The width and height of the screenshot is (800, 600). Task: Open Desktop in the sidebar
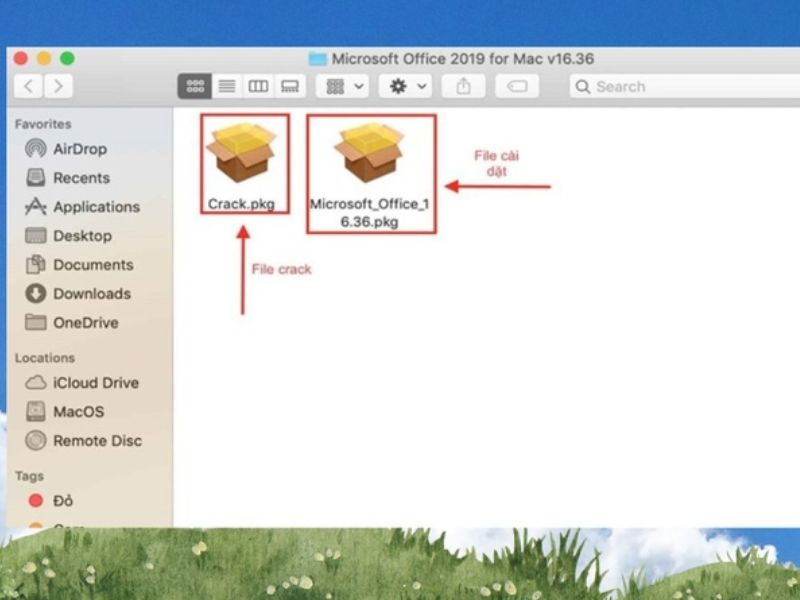coord(68,236)
